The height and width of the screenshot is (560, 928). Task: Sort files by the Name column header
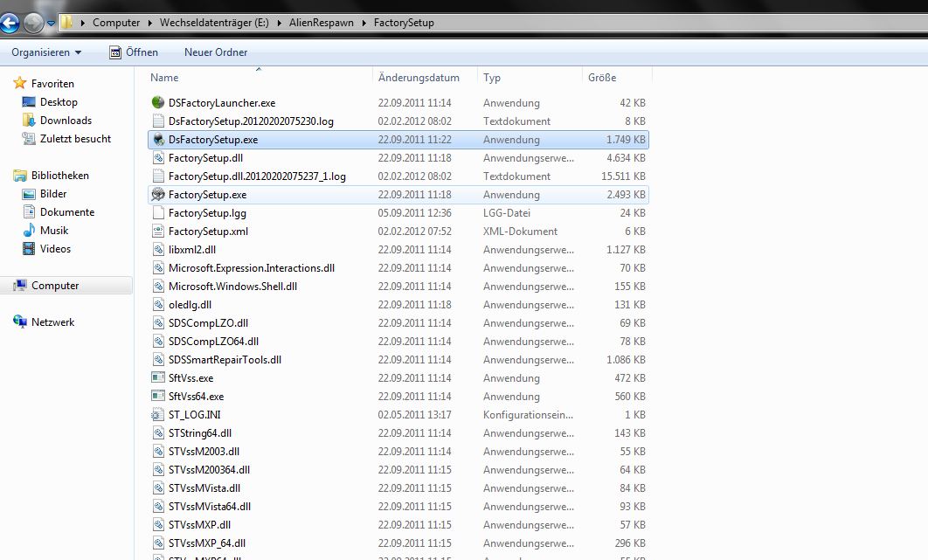[x=164, y=78]
